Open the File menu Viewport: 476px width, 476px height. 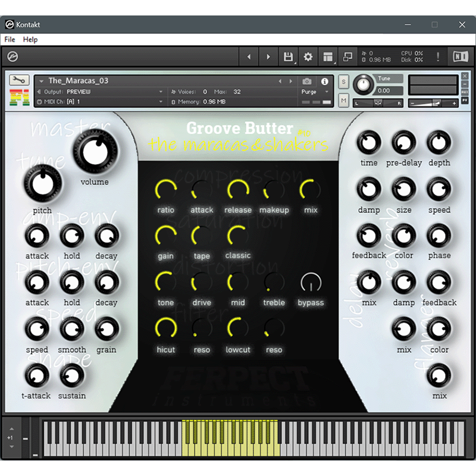click(10, 39)
